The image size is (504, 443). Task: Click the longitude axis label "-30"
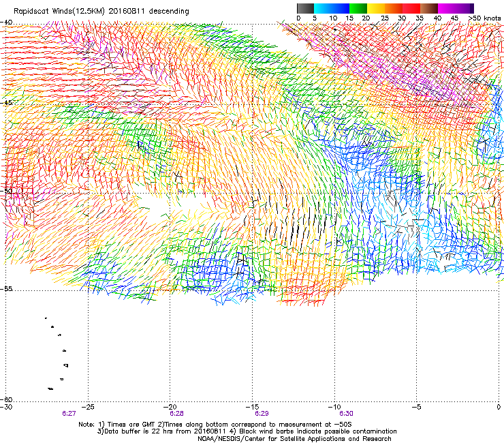[x=6, y=407]
